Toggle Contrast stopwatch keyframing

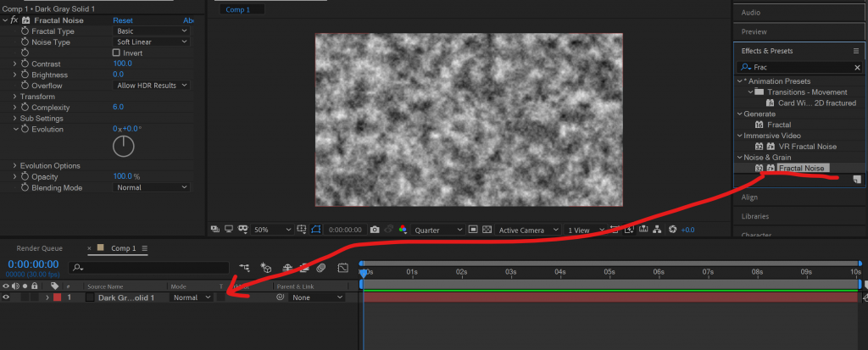click(25, 64)
